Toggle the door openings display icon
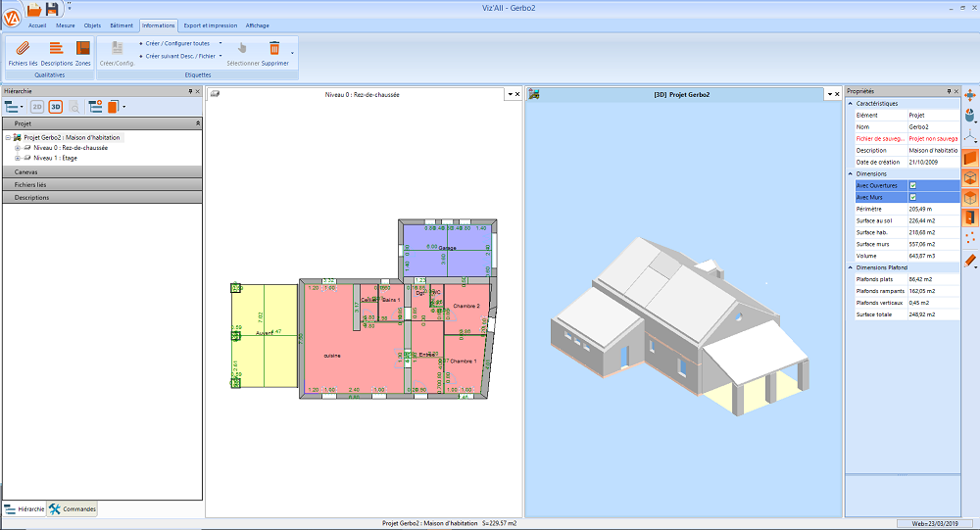The height and width of the screenshot is (530, 980). click(x=970, y=217)
